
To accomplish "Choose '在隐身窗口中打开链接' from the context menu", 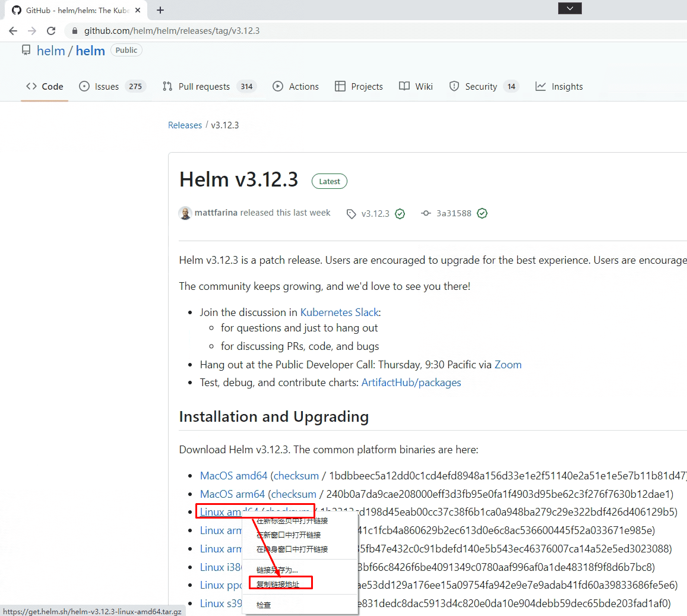I will click(x=292, y=549).
